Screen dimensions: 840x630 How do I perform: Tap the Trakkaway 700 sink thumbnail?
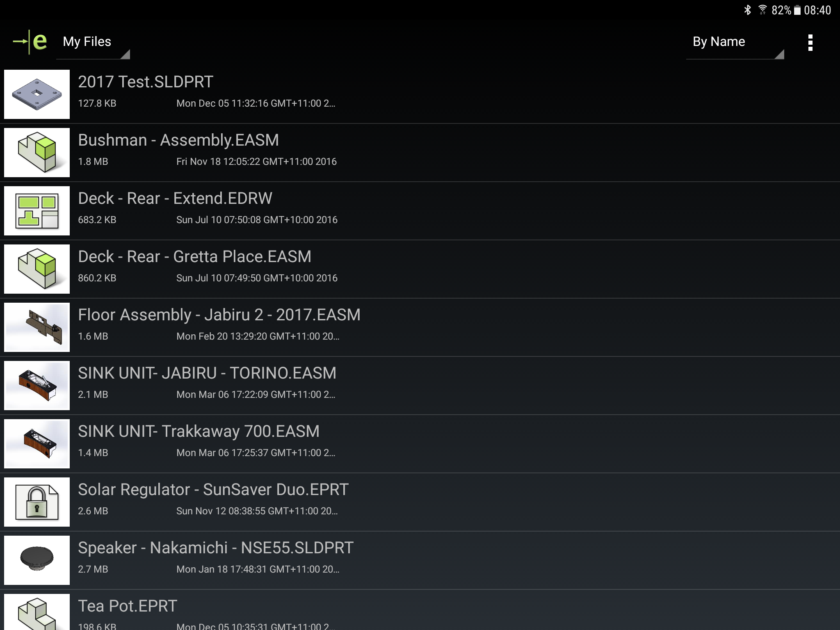(37, 444)
